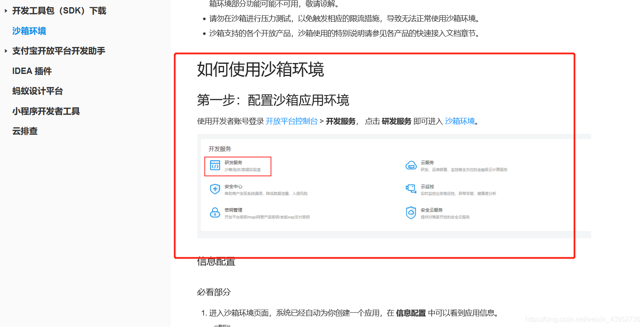This screenshot has height=327, width=644.
Task: Click the 必看部分 subheading
Action: coord(214,292)
